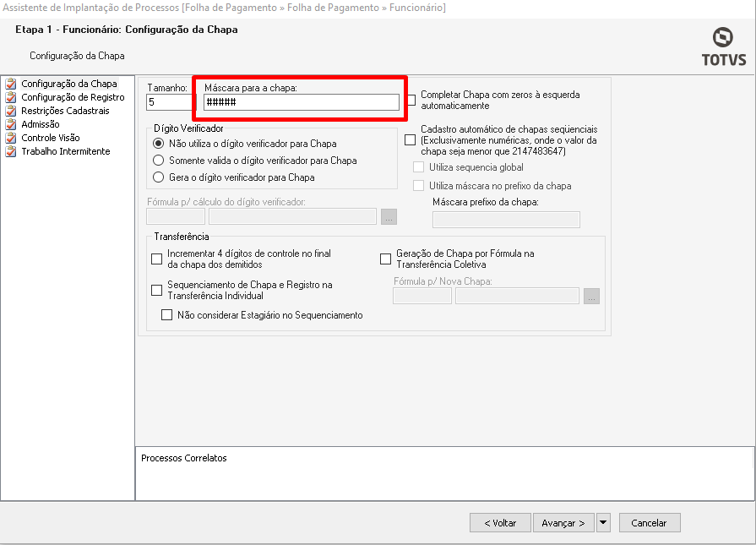756x545 pixels.
Task: Click the icon beside Restrições Cadastrais
Action: coord(11,111)
